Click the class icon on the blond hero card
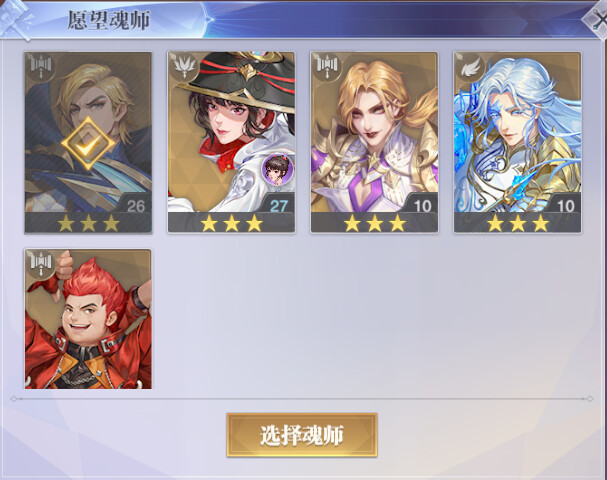Image resolution: width=607 pixels, height=480 pixels. (41, 67)
